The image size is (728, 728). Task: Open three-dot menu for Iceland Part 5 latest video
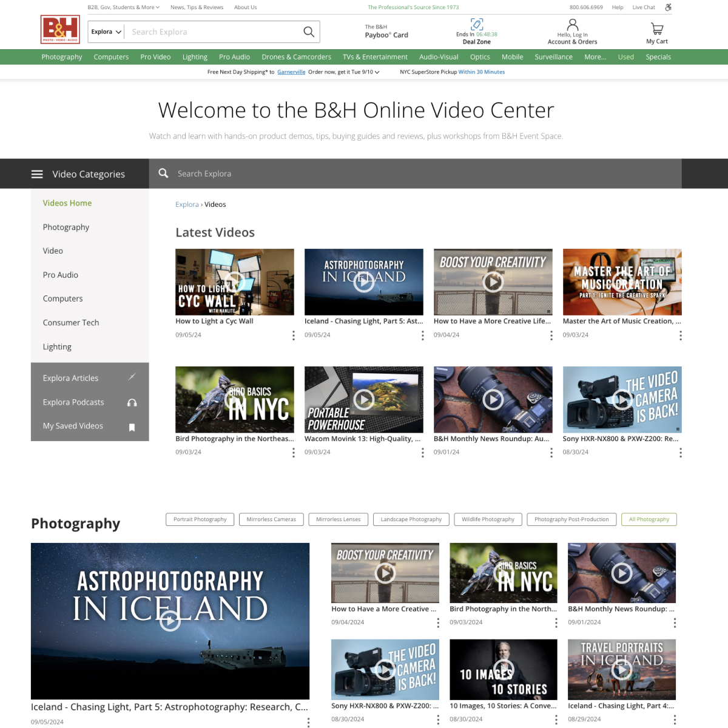(x=423, y=335)
